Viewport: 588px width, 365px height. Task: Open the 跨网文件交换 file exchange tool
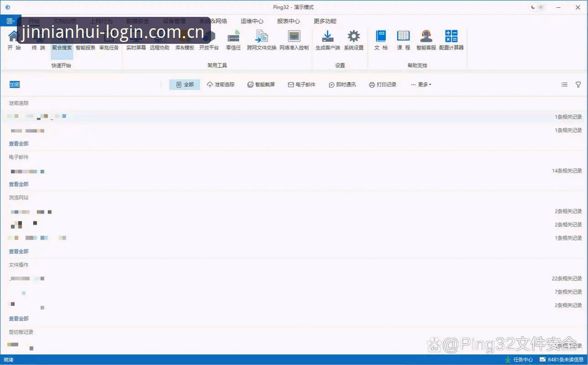tap(262, 39)
